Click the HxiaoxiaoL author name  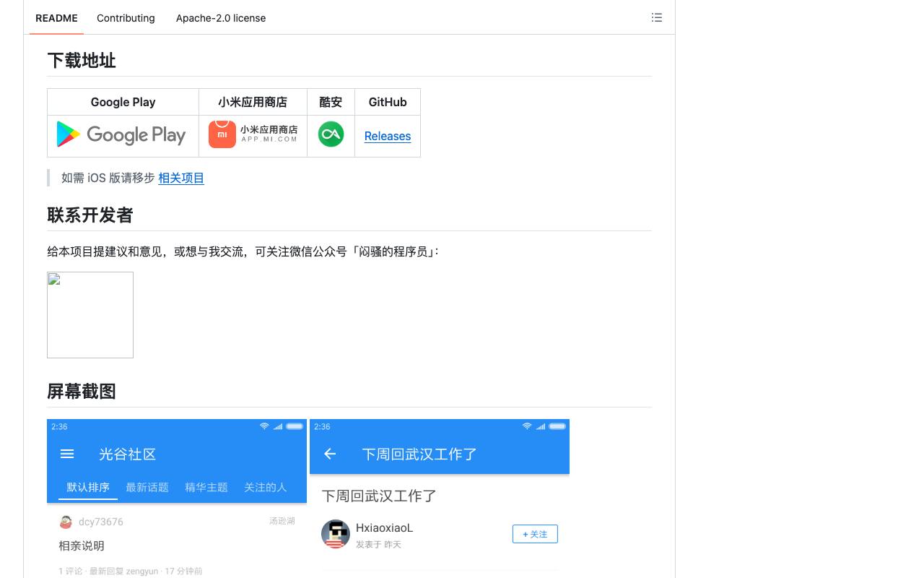385,527
